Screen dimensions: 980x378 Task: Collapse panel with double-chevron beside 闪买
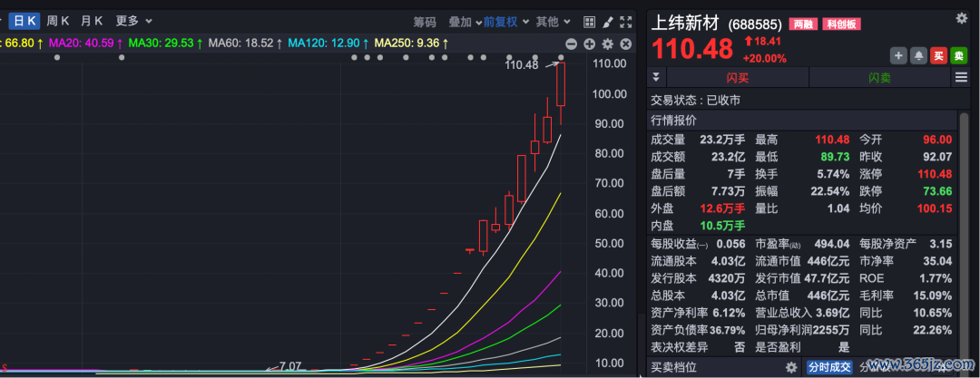click(658, 78)
